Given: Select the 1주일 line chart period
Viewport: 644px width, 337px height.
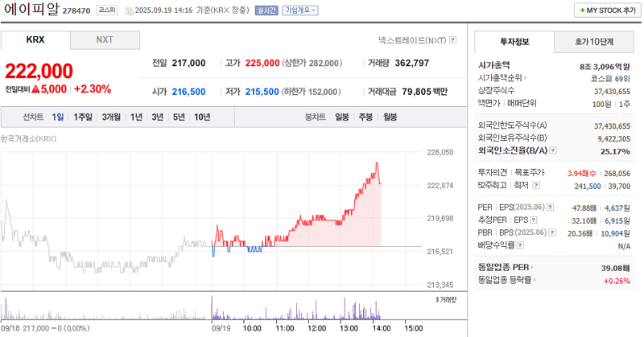Looking at the screenshot, I should 83,117.
